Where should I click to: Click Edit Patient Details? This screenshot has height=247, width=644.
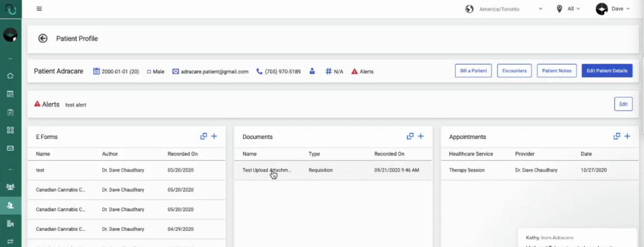coord(607,71)
